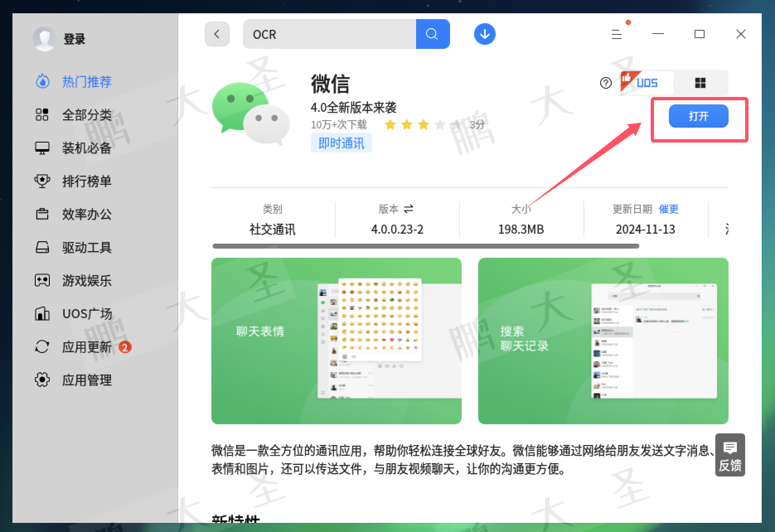Click the 10万+次下载 download count
The height and width of the screenshot is (532, 775).
click(339, 124)
